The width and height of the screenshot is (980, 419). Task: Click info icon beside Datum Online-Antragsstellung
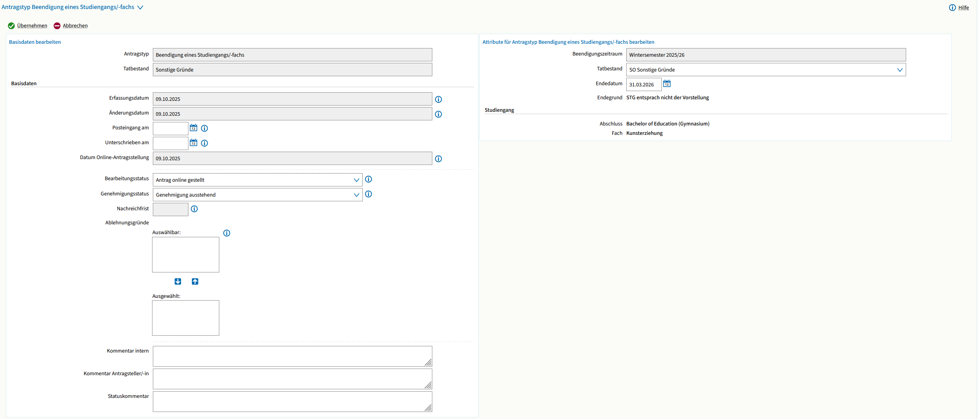pos(439,159)
